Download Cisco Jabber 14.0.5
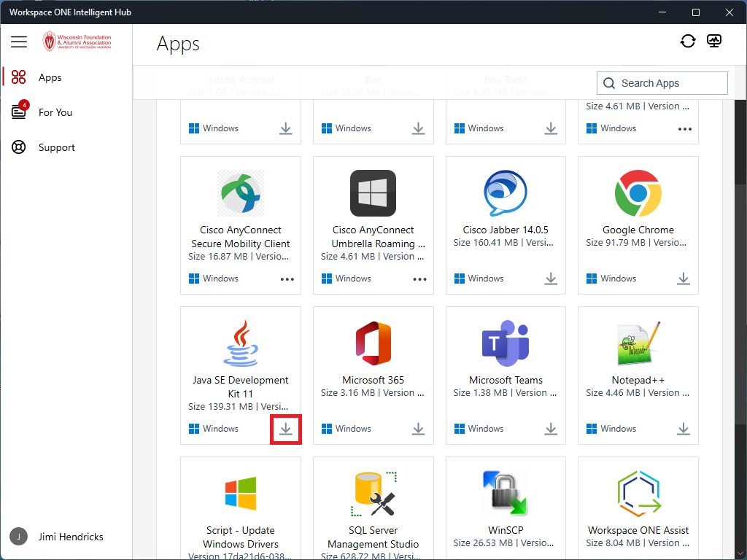The height and width of the screenshot is (560, 747). (551, 279)
